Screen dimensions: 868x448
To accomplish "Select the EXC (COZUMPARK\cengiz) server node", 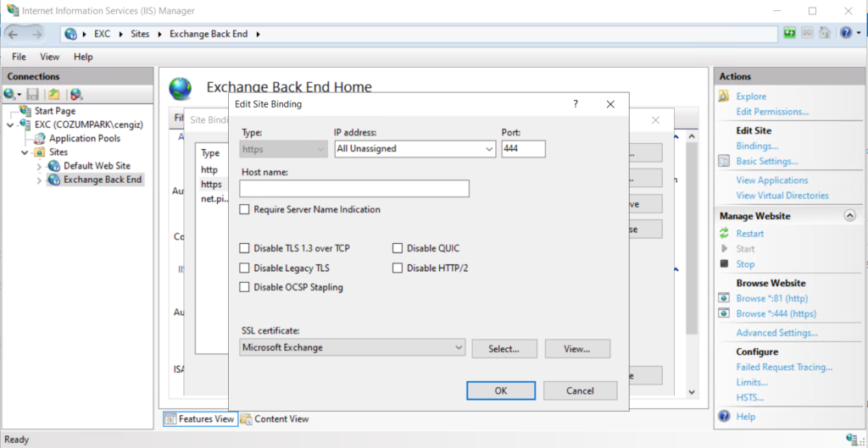I will tap(88, 124).
